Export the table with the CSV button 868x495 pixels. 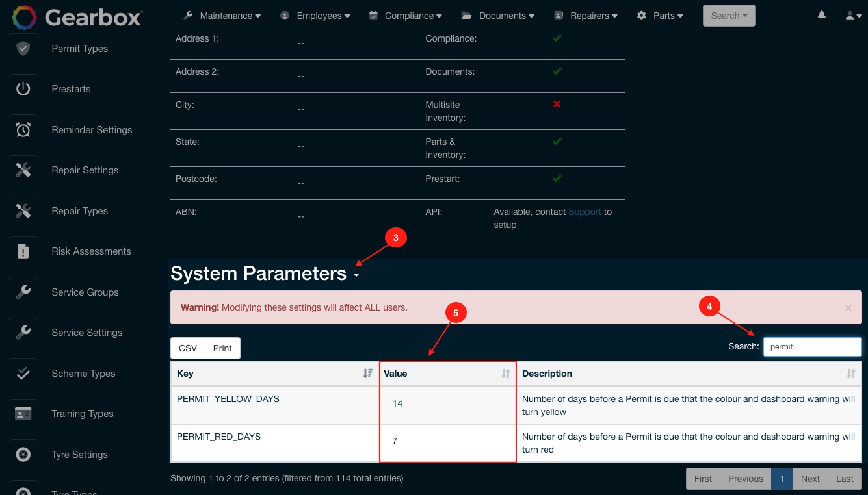pos(187,348)
